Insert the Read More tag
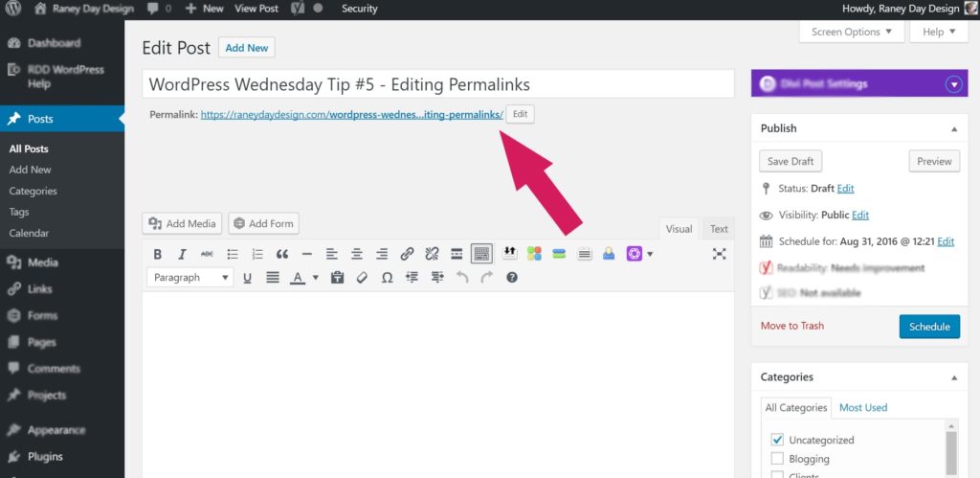 coord(457,254)
